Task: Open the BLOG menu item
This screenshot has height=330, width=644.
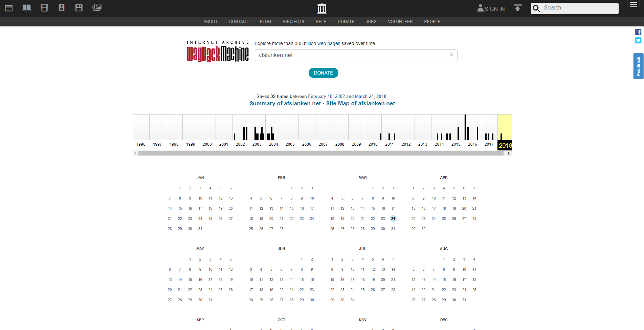Action: pyautogui.click(x=265, y=22)
